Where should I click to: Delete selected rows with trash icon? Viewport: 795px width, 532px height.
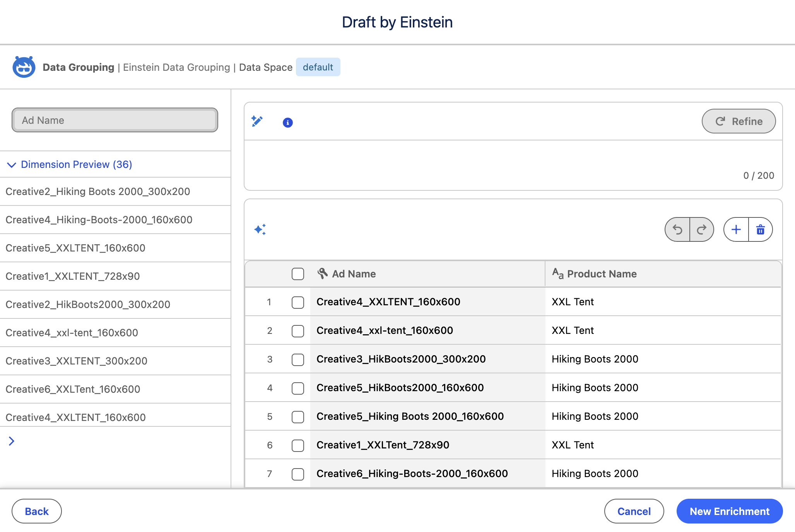pyautogui.click(x=761, y=229)
